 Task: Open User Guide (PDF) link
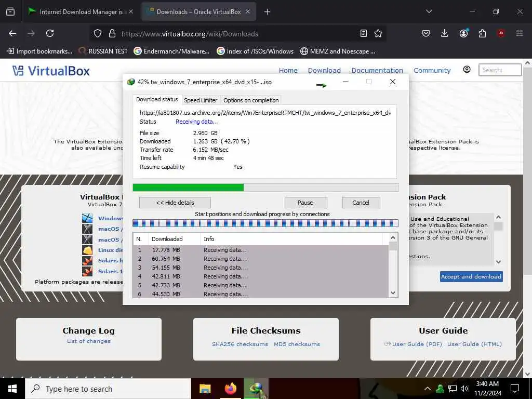pyautogui.click(x=417, y=344)
